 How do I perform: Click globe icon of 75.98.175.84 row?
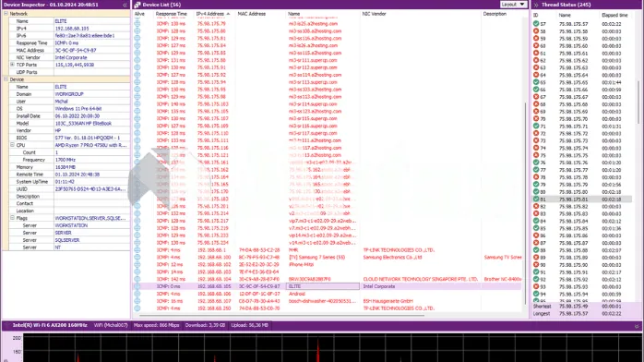coord(137,45)
